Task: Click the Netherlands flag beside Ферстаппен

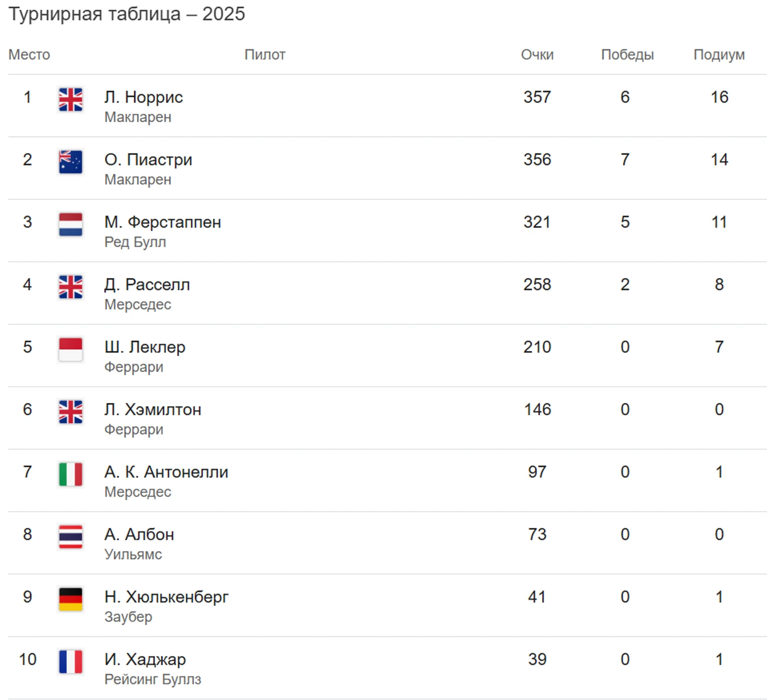Action: point(70,224)
